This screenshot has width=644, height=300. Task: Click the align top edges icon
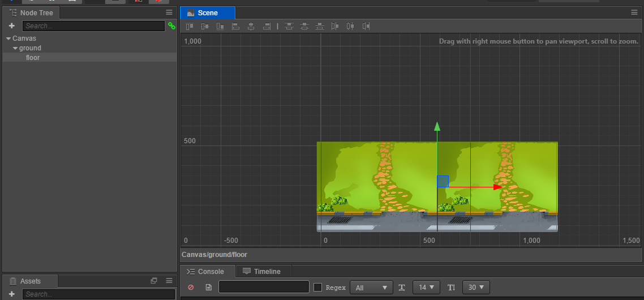(190, 26)
